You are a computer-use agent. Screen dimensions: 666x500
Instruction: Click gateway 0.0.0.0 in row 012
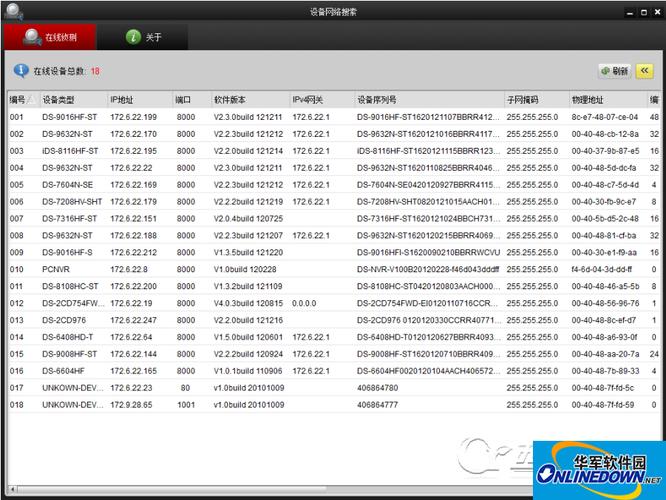pos(304,303)
